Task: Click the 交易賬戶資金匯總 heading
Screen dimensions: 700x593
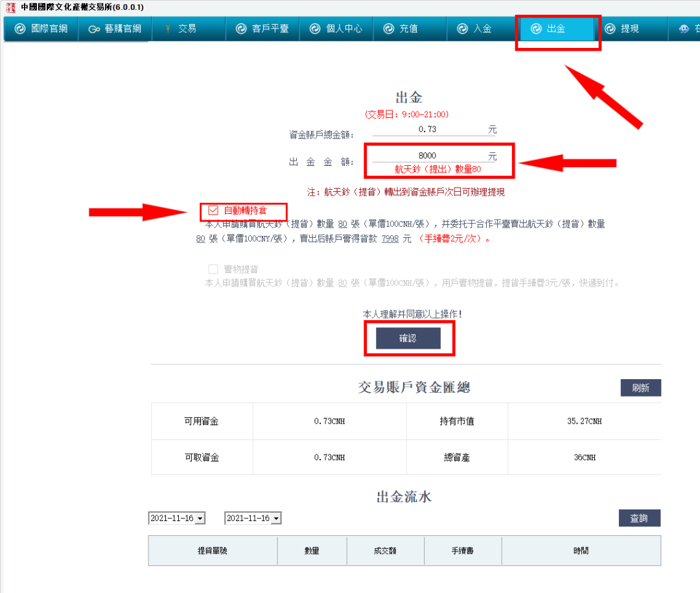Action: click(x=414, y=387)
